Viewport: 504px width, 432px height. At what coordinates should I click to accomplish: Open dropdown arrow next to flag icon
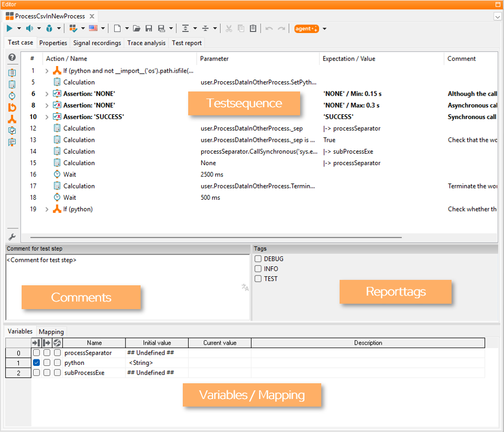tap(103, 29)
